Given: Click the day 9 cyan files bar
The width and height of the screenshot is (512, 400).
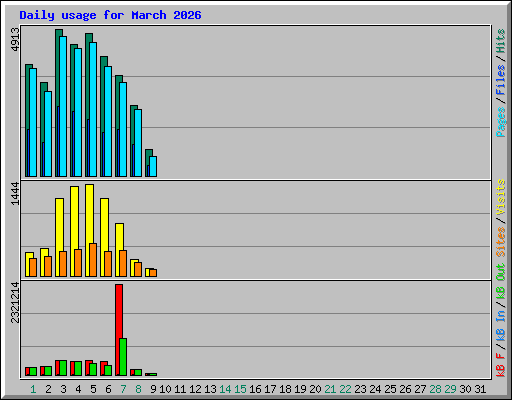Looking at the screenshot, I should coord(153,166).
